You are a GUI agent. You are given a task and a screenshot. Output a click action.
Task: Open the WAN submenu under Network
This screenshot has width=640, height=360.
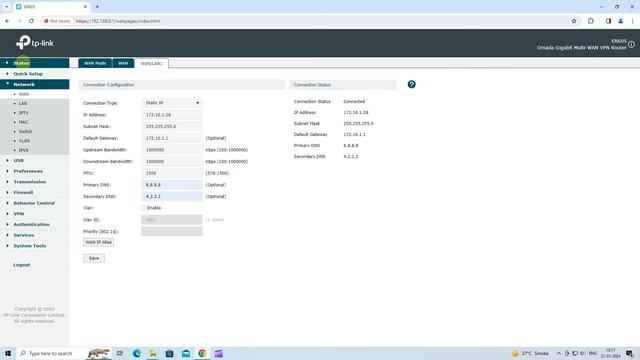(x=24, y=94)
